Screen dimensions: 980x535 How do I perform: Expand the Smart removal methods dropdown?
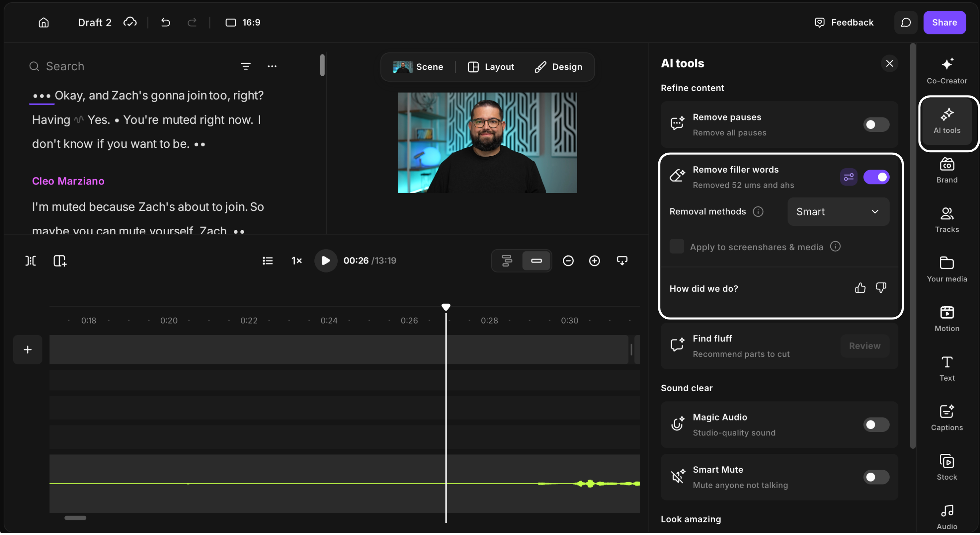[x=838, y=212]
